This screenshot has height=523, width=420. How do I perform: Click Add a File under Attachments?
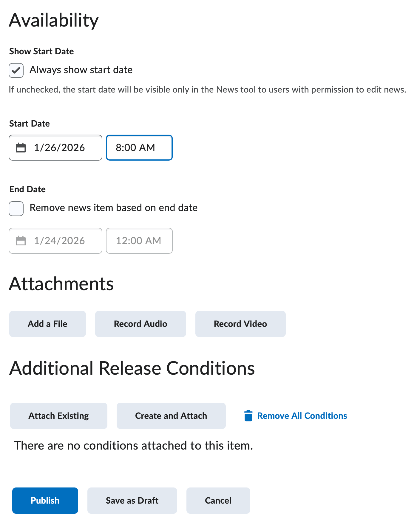pyautogui.click(x=47, y=324)
